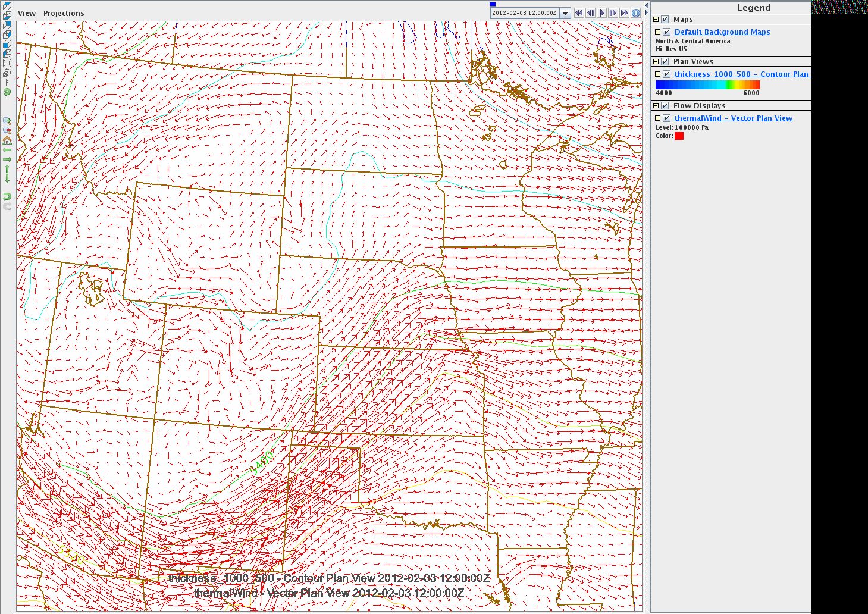Click the red thermalWind color swatch
Screen dimensions: 868x614
[679, 136]
